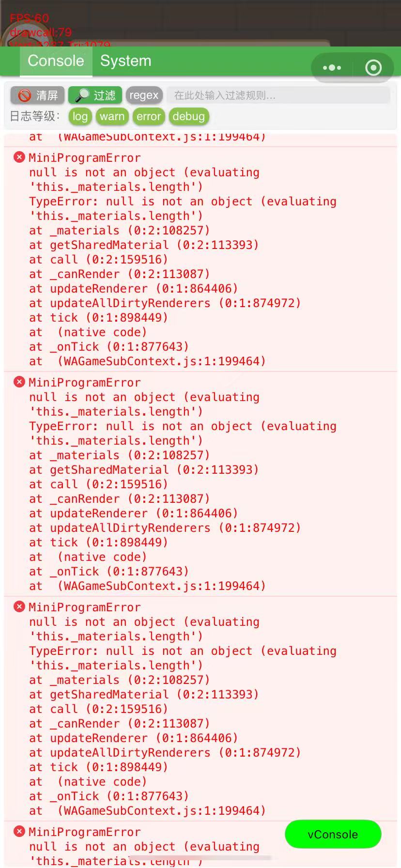The image size is (401, 868).
Task: Click the third MiniProgramError red error icon
Action: (19, 606)
